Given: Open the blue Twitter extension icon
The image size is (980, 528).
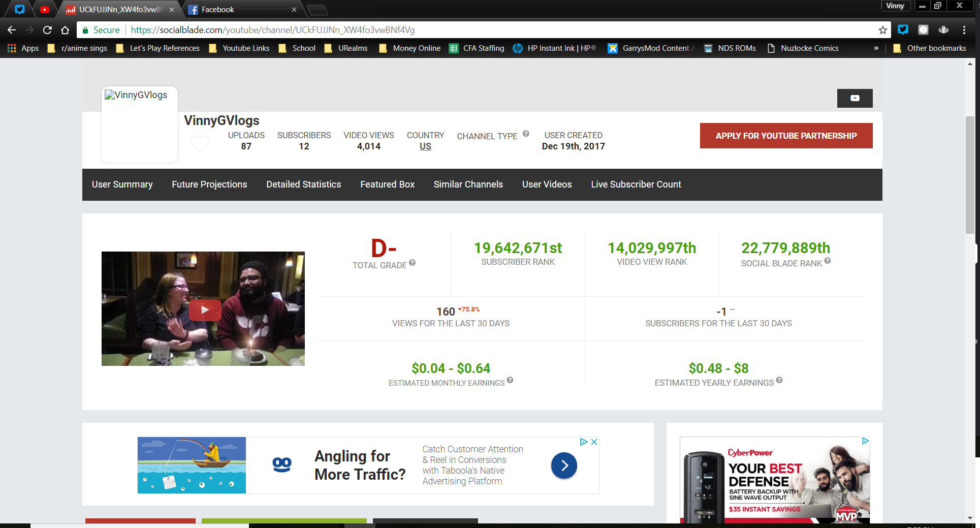Looking at the screenshot, I should 903,29.
